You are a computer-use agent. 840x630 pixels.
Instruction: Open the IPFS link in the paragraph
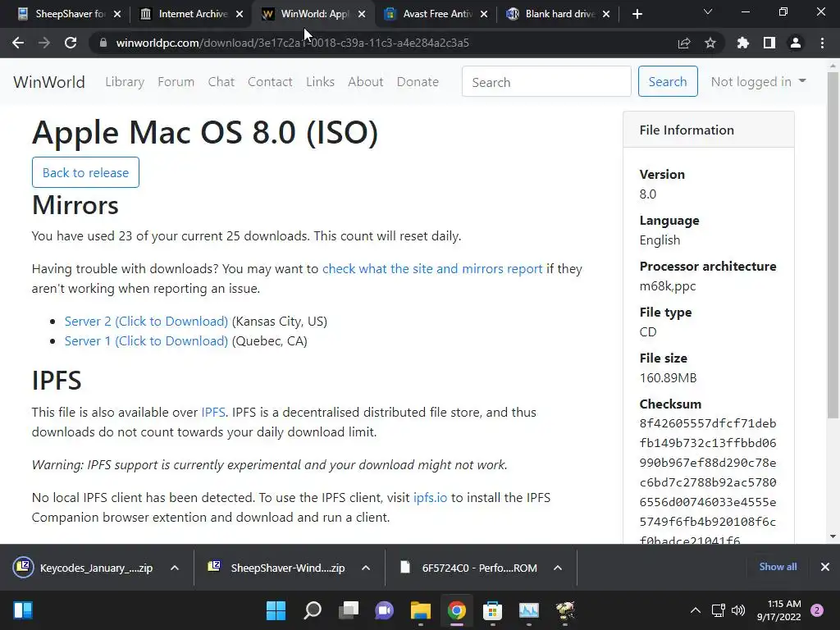[x=213, y=413]
